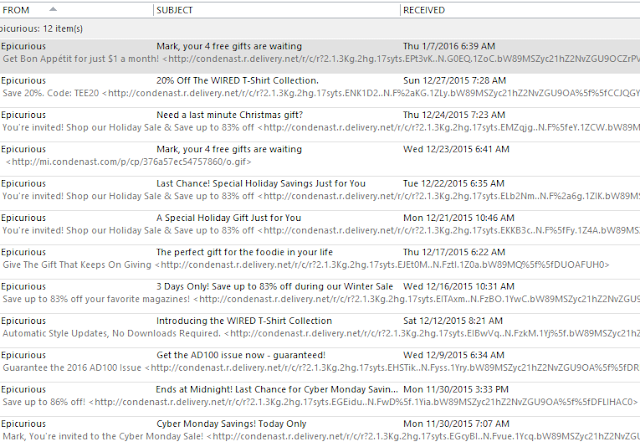Click date 'Mon 11/30/2015 7:07 AM'
This screenshot has height=447, width=640.
[456, 423]
